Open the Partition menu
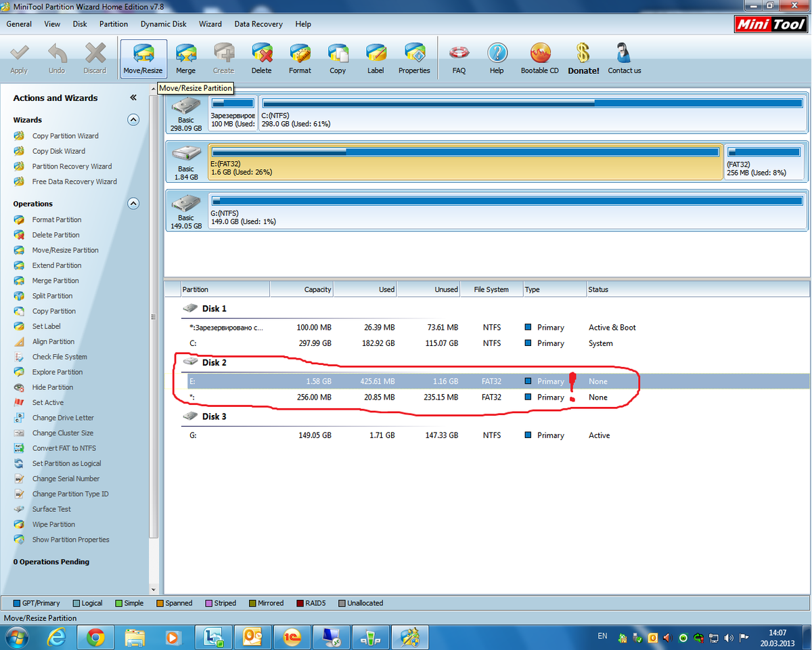Screen dimensions: 812x650 pos(114,24)
